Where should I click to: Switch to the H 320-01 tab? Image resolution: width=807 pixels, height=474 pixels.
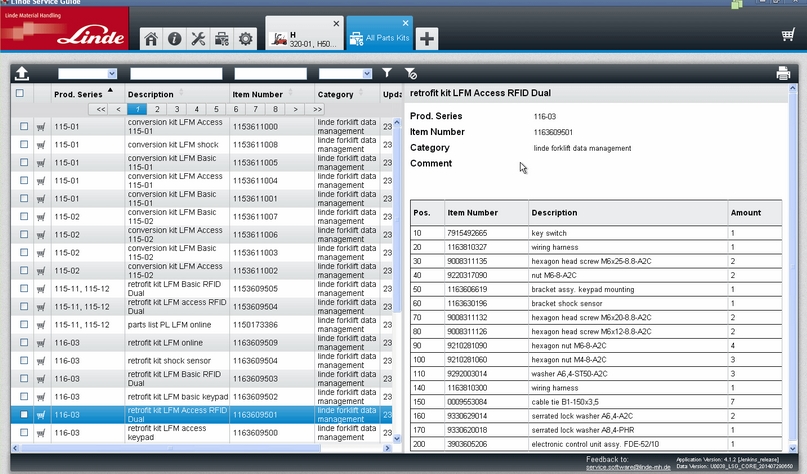point(304,33)
